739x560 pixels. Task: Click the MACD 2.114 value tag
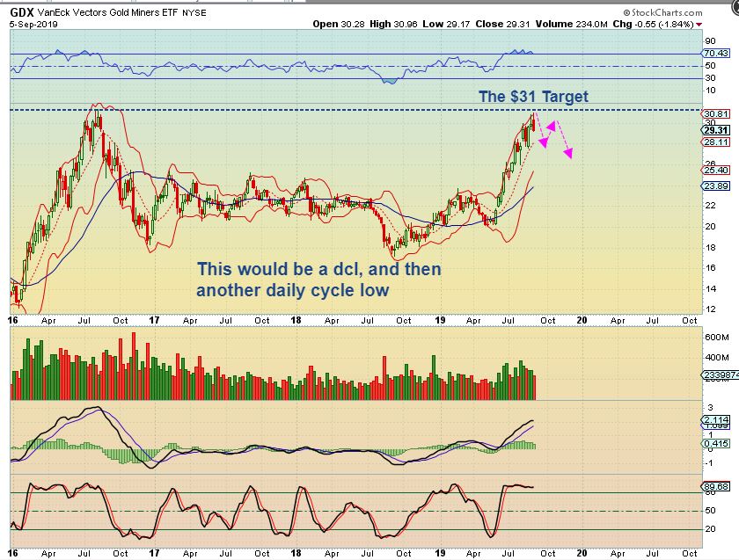tap(716, 419)
